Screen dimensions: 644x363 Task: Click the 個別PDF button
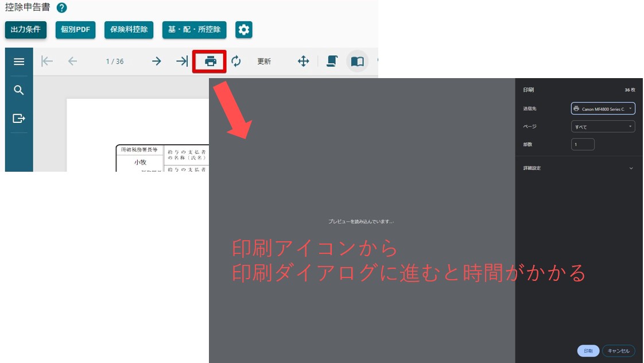point(76,30)
